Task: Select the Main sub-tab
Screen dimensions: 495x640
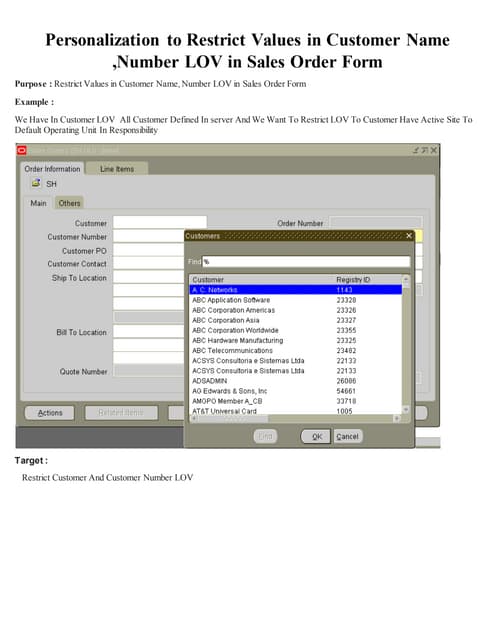Action: click(38, 203)
